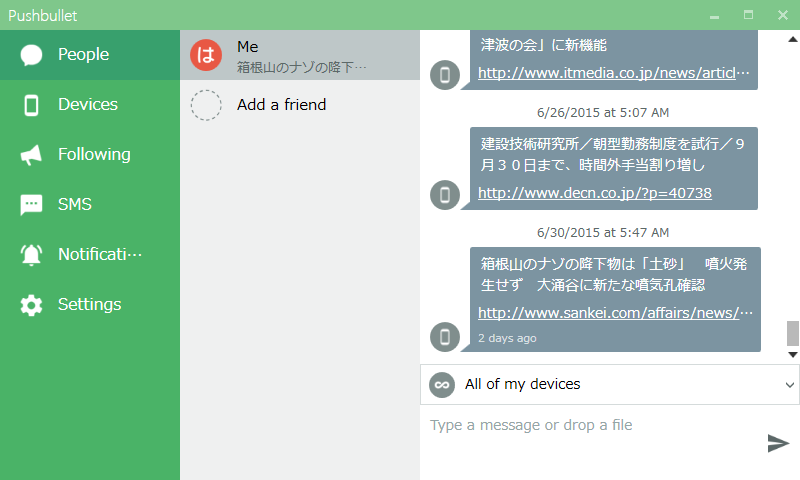Click the Notifications bell icon

coord(31,255)
